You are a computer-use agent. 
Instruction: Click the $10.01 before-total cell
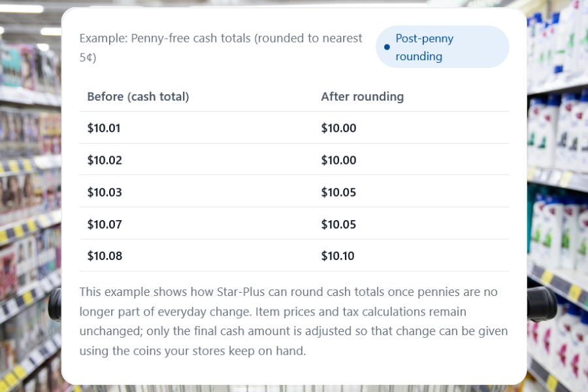[x=105, y=128]
